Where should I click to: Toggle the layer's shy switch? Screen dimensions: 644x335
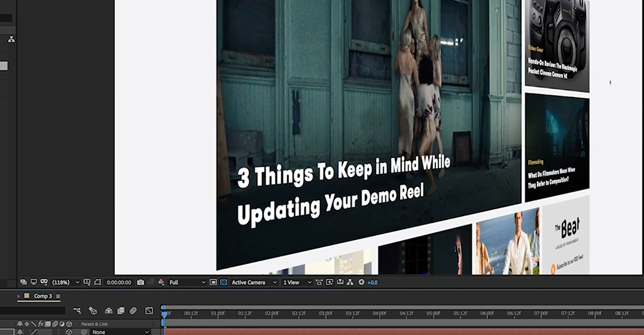click(x=19, y=332)
